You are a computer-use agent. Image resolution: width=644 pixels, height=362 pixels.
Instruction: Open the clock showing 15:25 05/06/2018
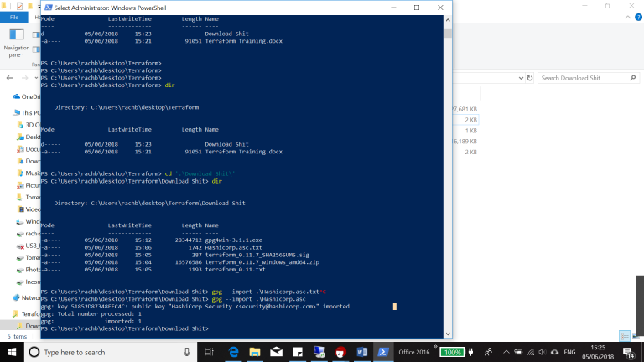[598, 352]
